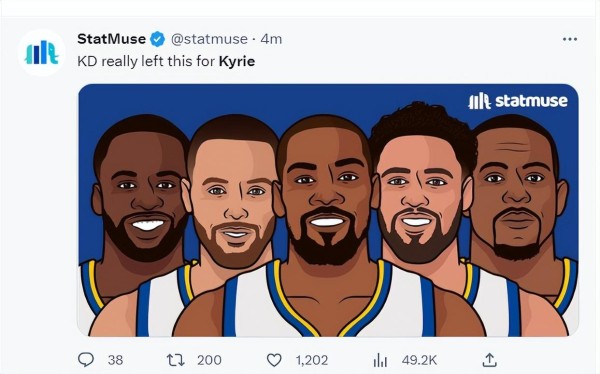
Task: Click the 49.2K views count
Action: point(419,360)
